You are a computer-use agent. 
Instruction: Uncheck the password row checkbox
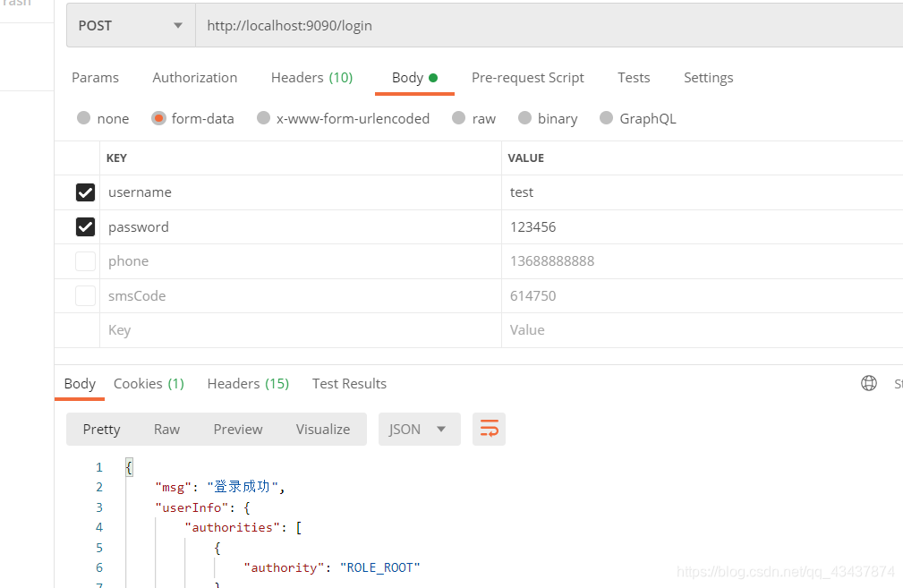click(x=85, y=227)
